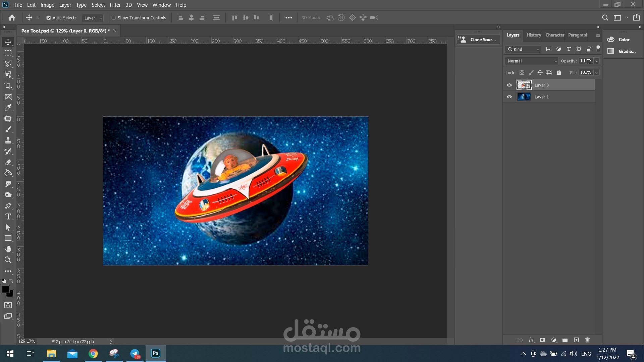Select the Eyedropper tool

[8, 108]
